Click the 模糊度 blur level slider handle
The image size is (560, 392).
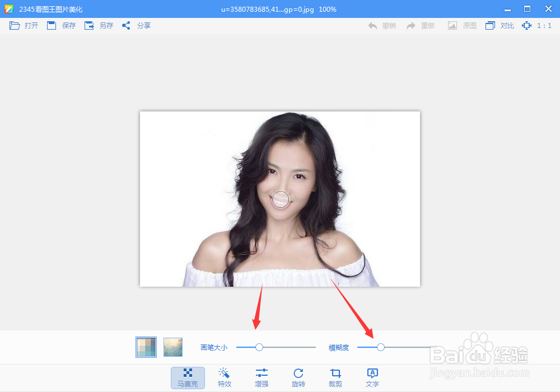coord(381,347)
